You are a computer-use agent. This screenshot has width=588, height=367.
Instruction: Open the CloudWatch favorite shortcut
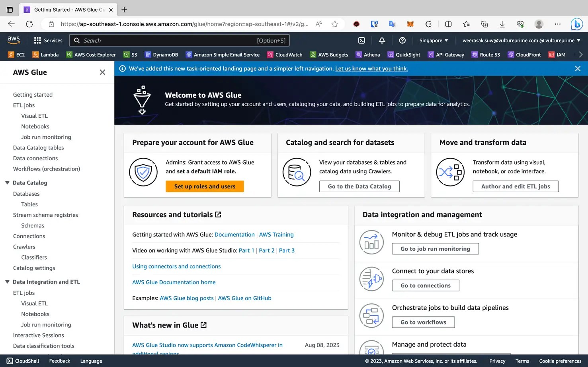pyautogui.click(x=285, y=55)
